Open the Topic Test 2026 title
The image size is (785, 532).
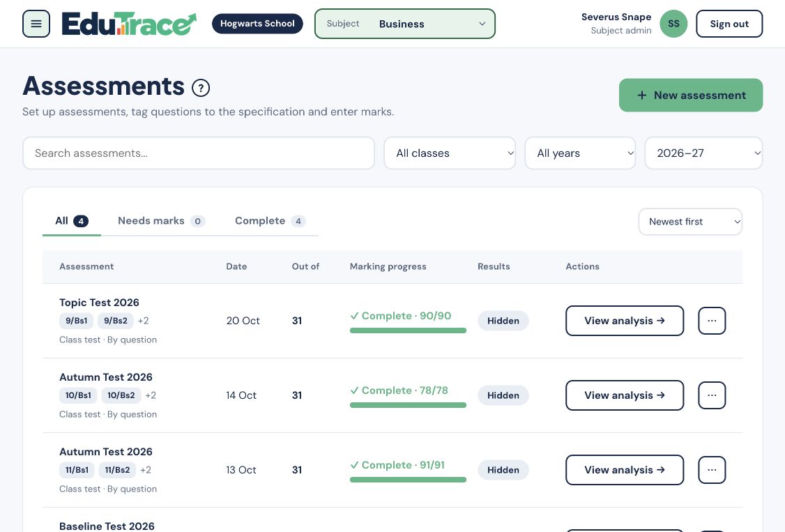point(99,303)
